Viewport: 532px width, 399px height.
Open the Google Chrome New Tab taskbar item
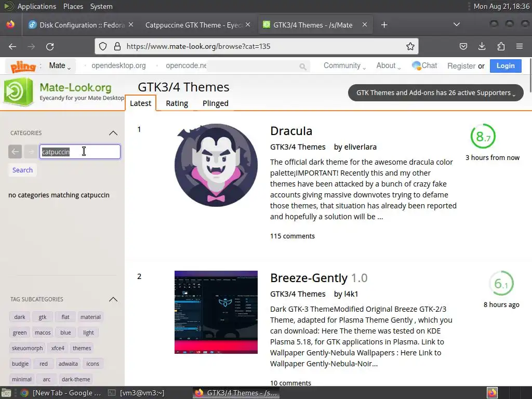[x=61, y=393]
